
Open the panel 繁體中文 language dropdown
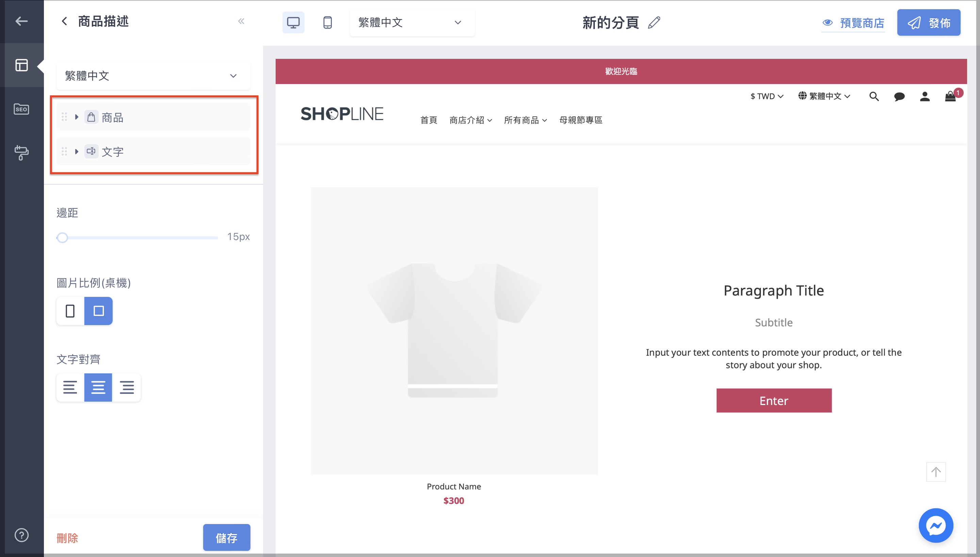point(153,76)
